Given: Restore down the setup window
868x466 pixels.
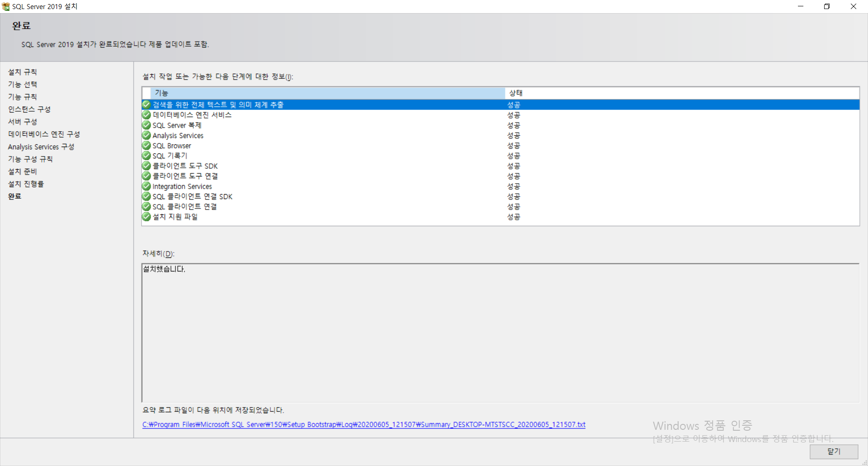Looking at the screenshot, I should tap(827, 6).
